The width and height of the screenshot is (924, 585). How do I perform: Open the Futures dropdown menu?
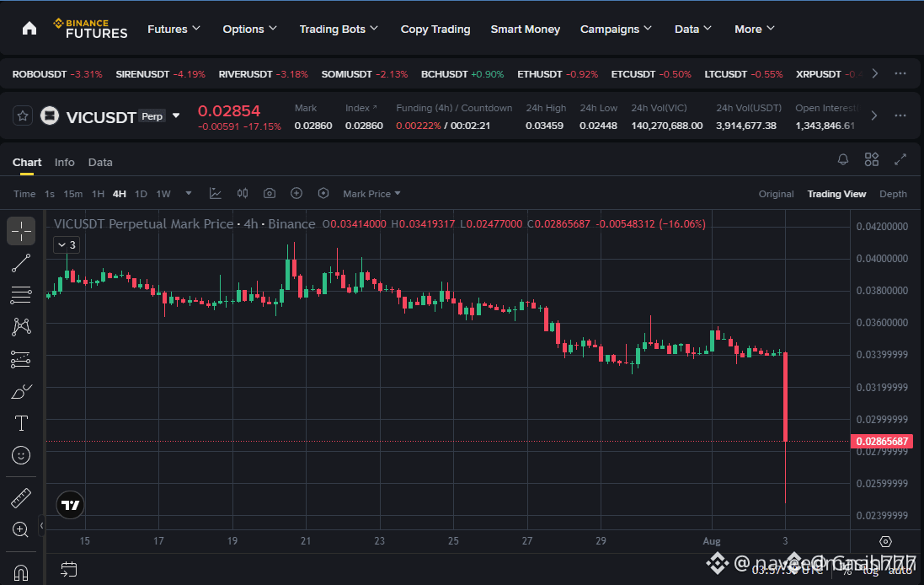pyautogui.click(x=174, y=29)
